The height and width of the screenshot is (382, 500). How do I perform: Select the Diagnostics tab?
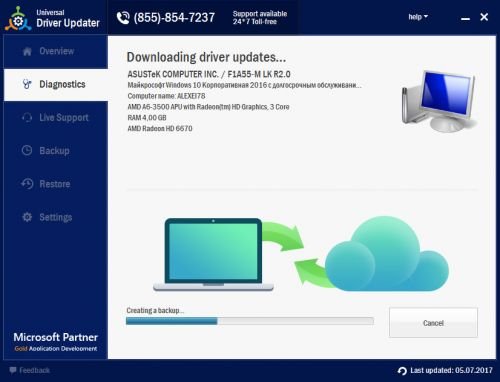56,85
